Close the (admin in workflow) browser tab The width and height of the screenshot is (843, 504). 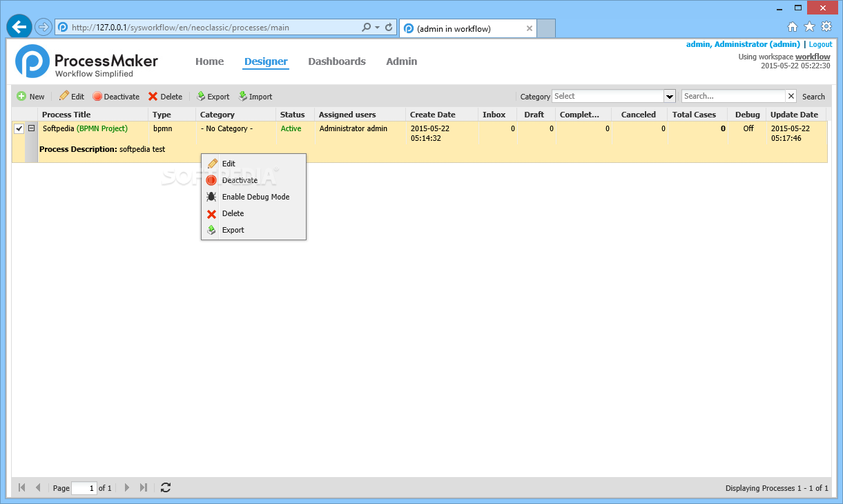coord(530,28)
